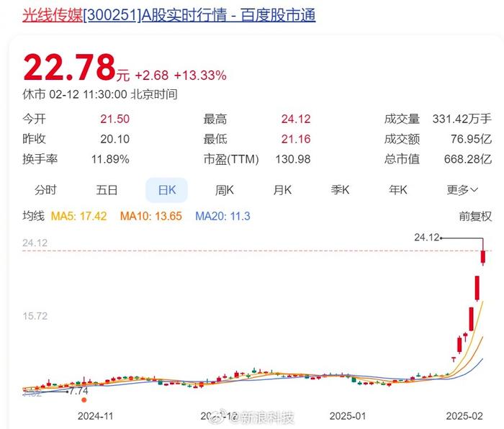This screenshot has width=504, height=429.
Task: Click the 2024-11 date axis label
Action: [x=96, y=416]
